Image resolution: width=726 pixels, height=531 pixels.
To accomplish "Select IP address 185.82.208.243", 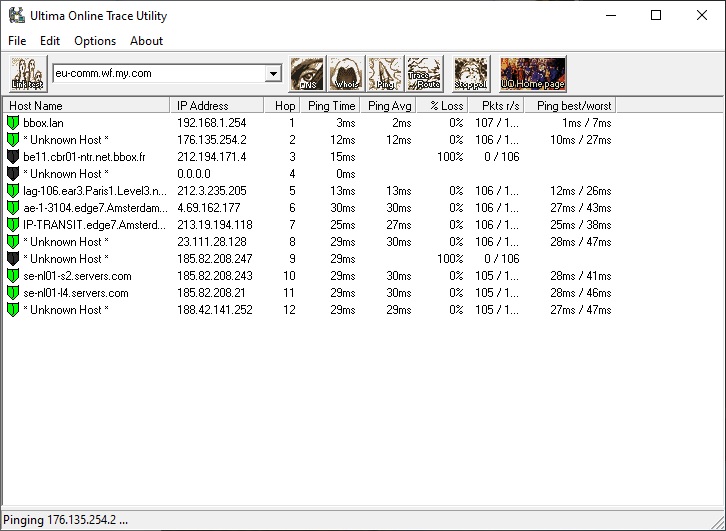I will 215,276.
